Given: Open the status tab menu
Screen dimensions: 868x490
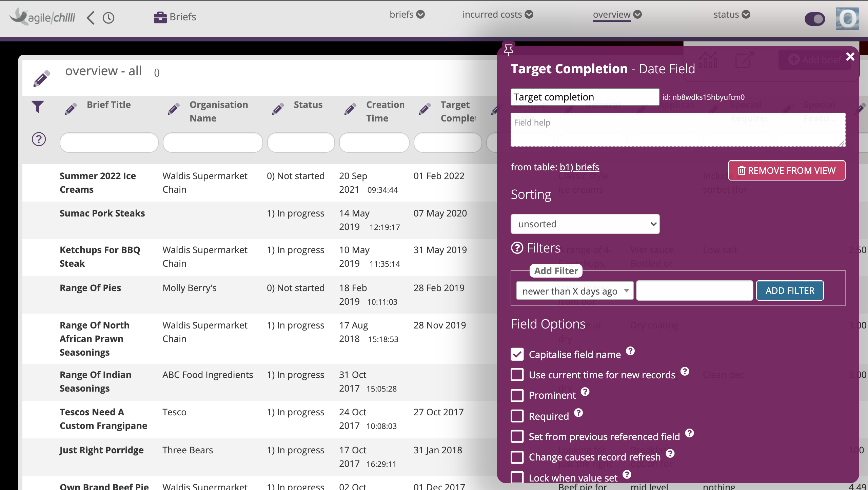Looking at the screenshot, I should (731, 15).
